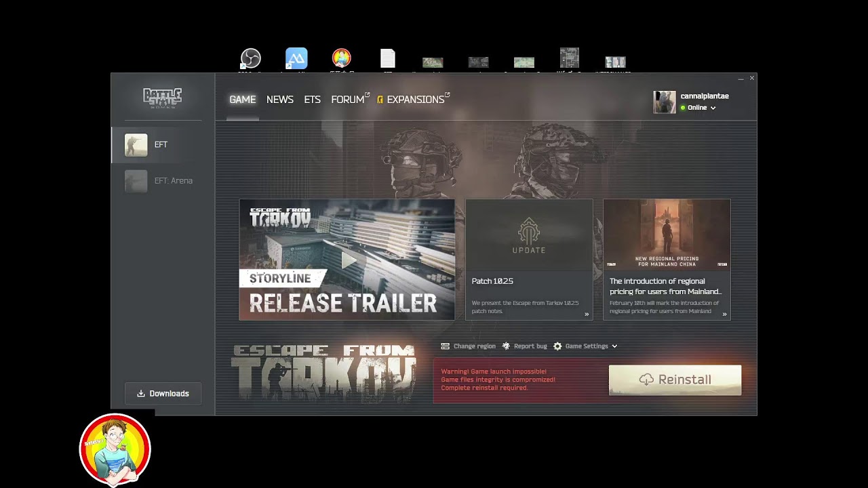
Task: Read the game launch impossible warning text
Action: click(x=498, y=380)
